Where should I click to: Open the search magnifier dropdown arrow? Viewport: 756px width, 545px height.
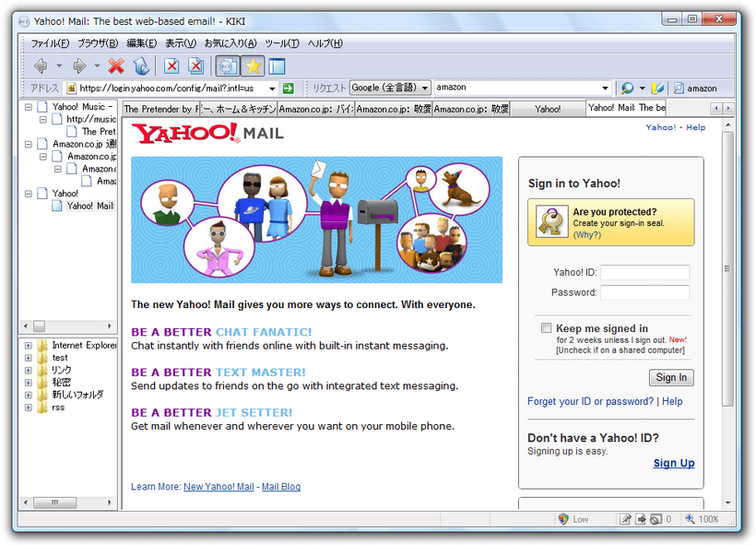[x=642, y=89]
